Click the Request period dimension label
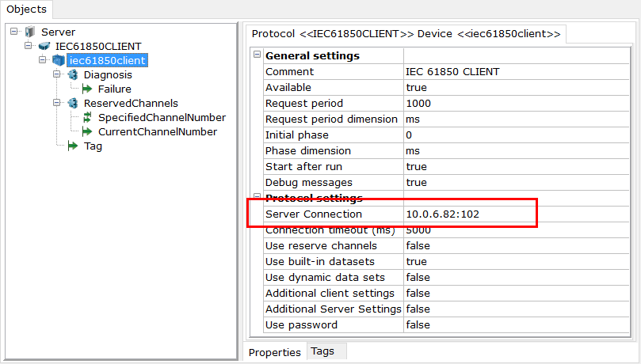641x364 pixels. click(x=331, y=119)
